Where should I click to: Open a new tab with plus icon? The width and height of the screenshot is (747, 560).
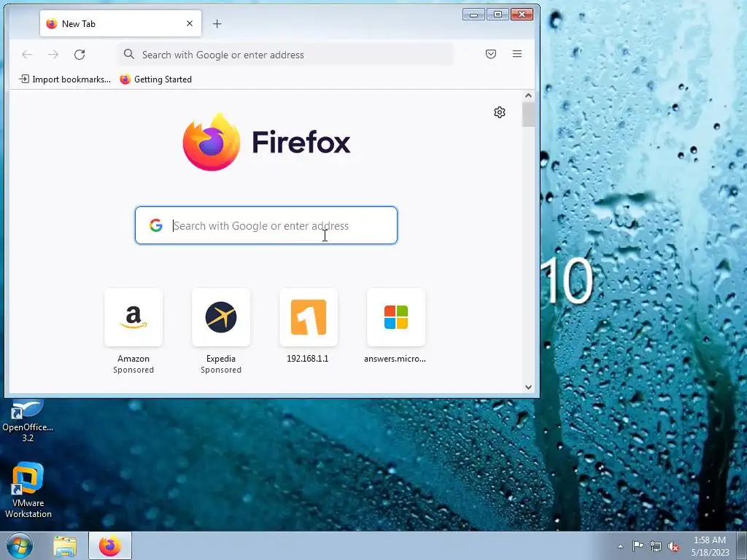[x=217, y=24]
